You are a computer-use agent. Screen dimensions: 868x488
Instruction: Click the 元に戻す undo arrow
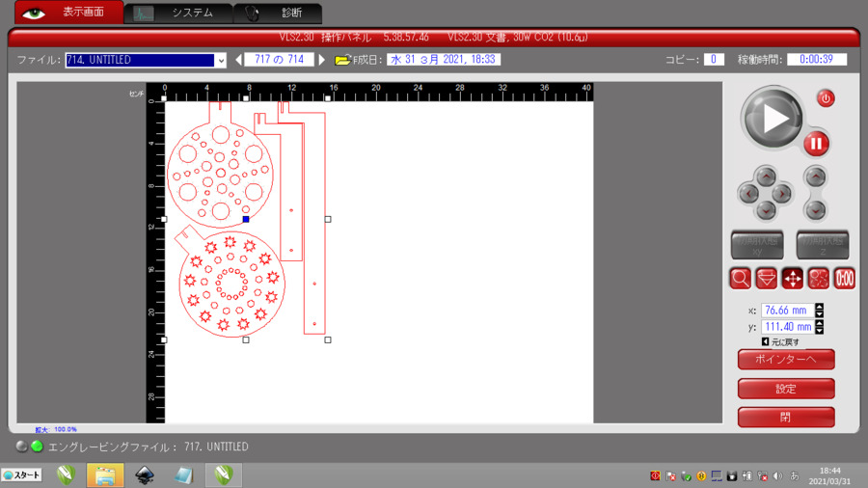pyautogui.click(x=765, y=342)
